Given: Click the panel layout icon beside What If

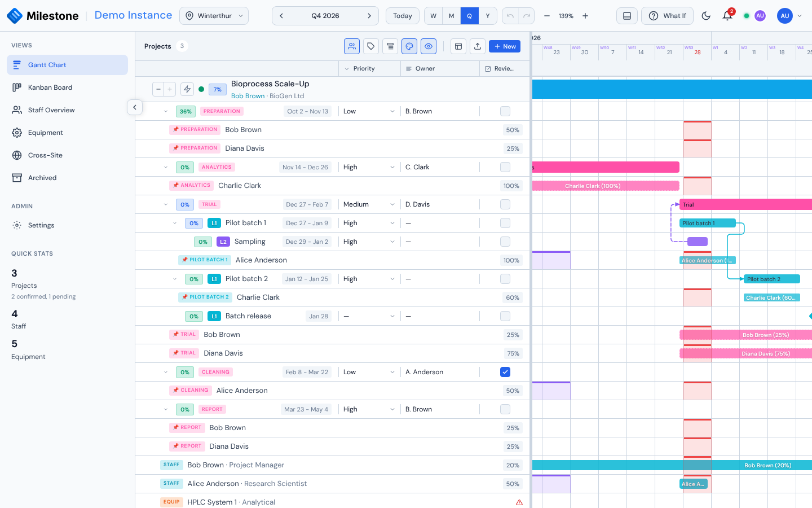Looking at the screenshot, I should click(627, 16).
